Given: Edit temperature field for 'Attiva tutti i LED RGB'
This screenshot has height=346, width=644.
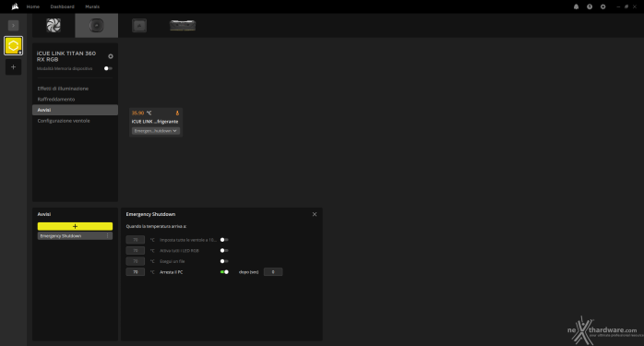Looking at the screenshot, I should (x=135, y=250).
